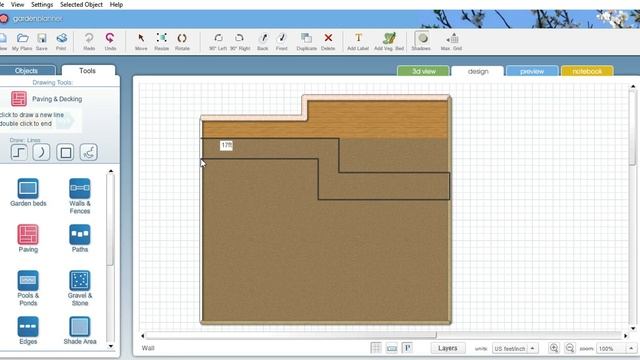
Task: Add a Veg. Bed
Action: [x=389, y=38]
